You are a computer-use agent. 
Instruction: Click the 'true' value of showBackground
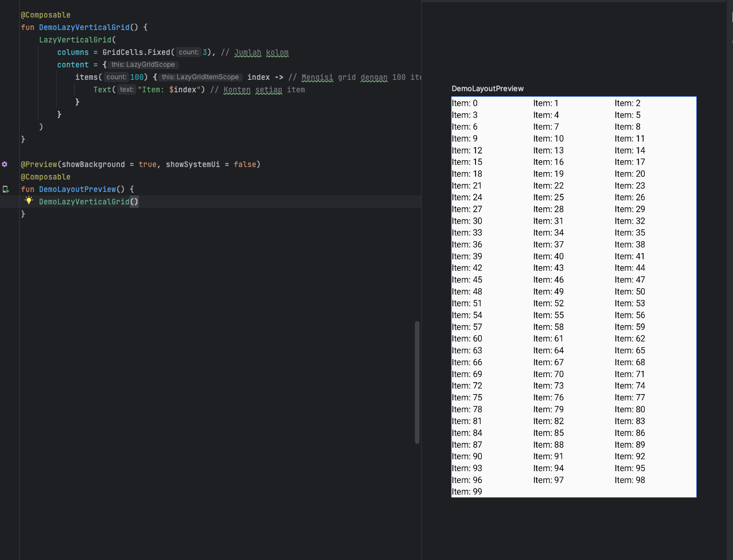pyautogui.click(x=147, y=164)
